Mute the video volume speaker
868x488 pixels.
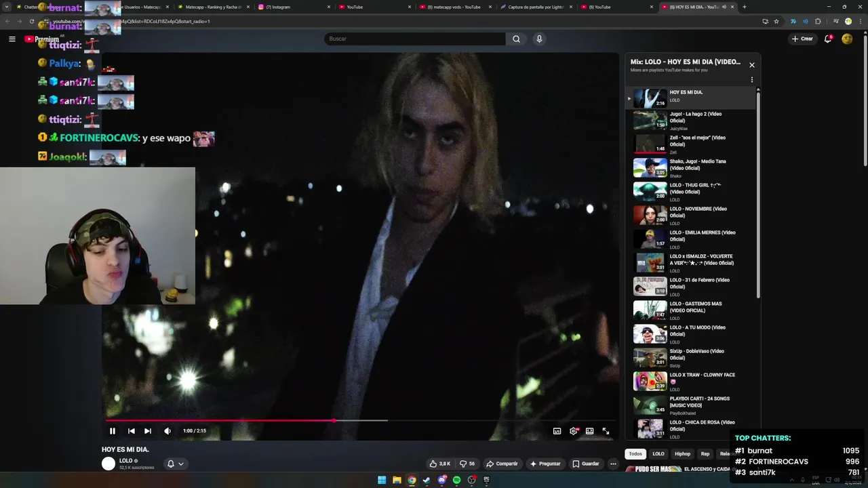tap(167, 431)
